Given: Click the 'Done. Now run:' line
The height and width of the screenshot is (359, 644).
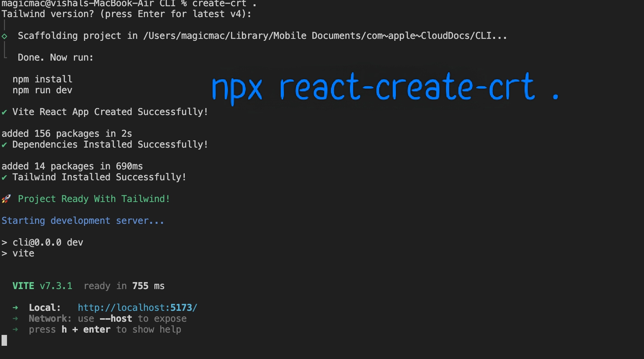Looking at the screenshot, I should tap(56, 58).
